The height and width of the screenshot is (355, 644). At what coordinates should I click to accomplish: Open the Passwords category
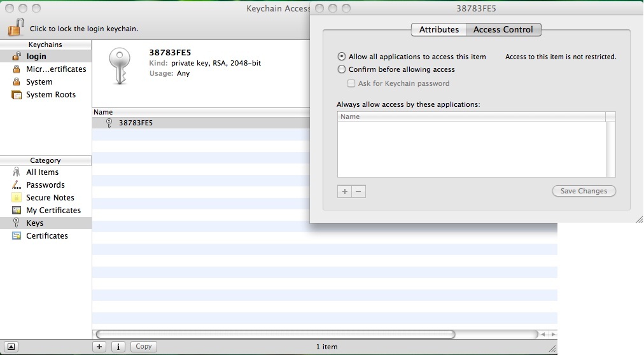click(x=45, y=185)
